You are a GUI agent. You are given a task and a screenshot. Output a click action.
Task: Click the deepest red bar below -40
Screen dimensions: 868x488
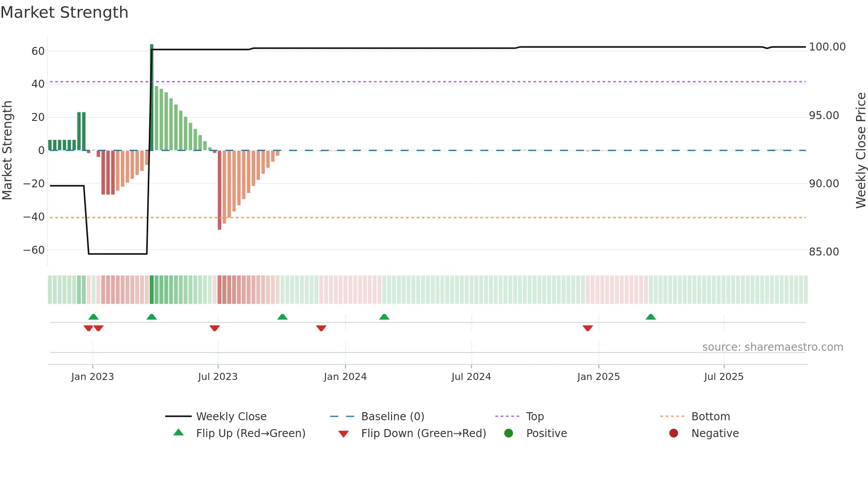pos(220,190)
